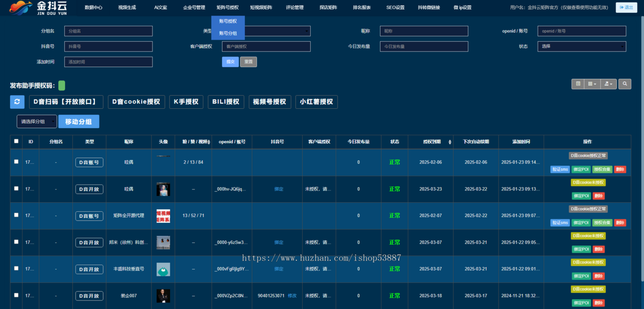Check the 丰盛科技垂直号 row checkbox

click(16, 268)
